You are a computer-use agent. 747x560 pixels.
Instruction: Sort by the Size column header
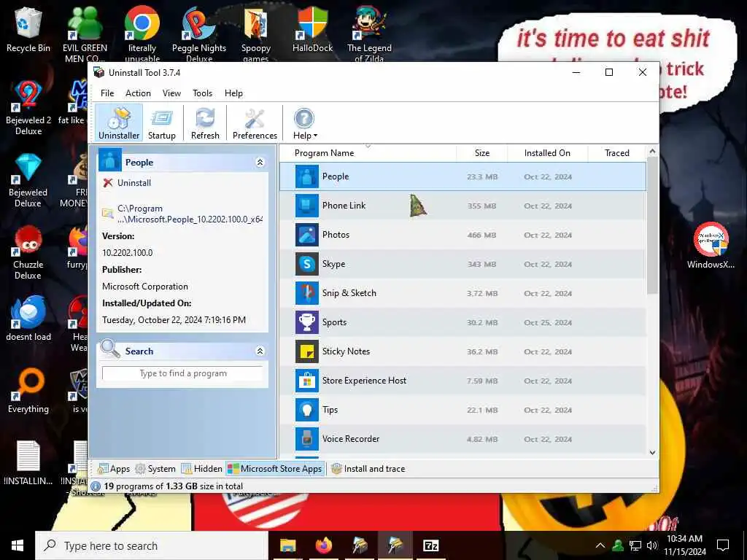point(482,153)
